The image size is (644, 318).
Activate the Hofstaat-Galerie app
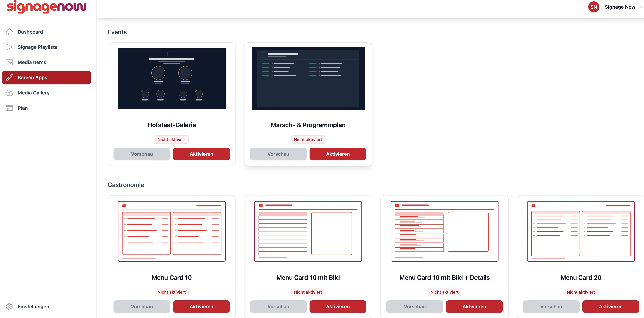tap(201, 154)
